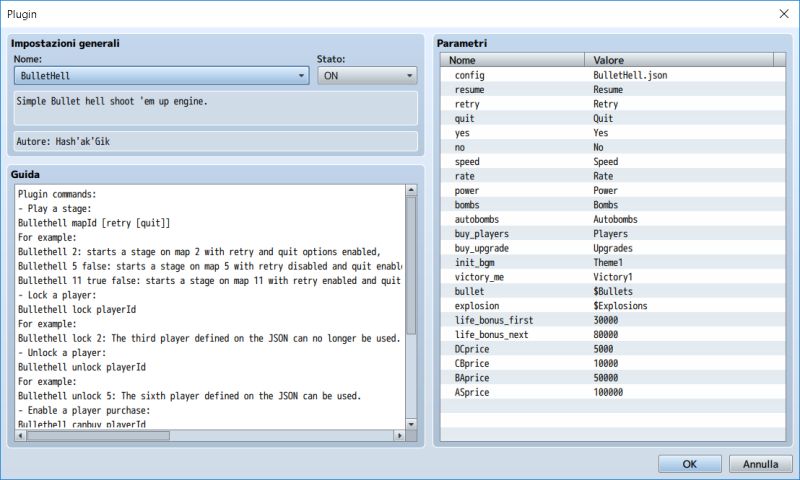The height and width of the screenshot is (480, 800).
Task: Select the buy_upgrade parameter row
Action: pyautogui.click(x=613, y=248)
